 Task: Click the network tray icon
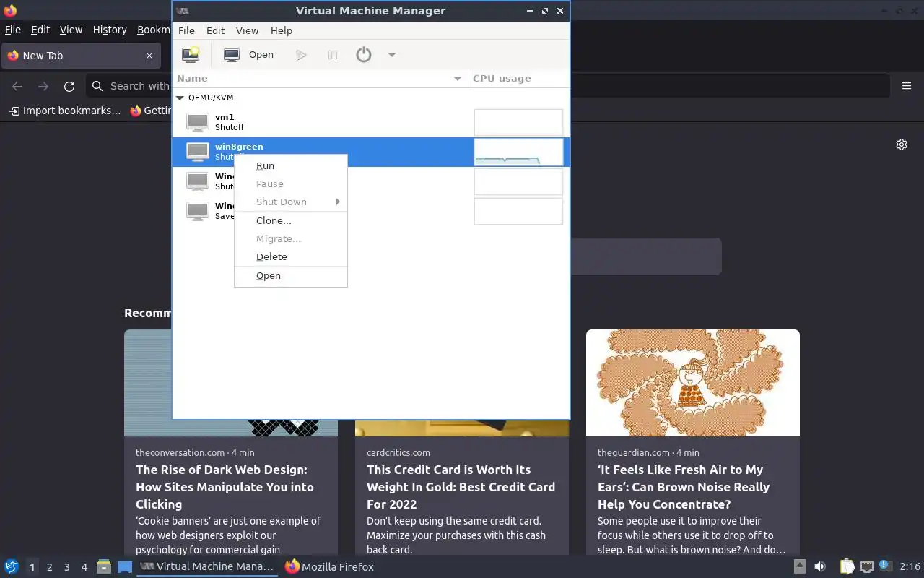(867, 566)
